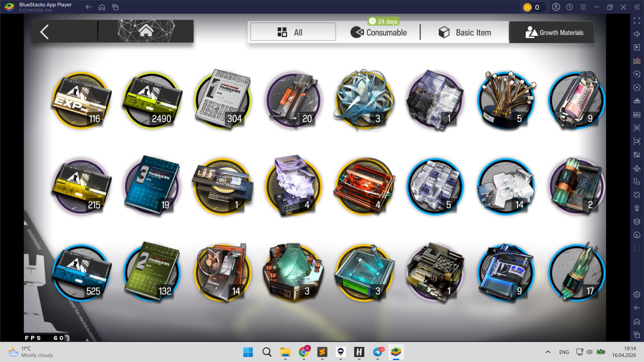Collapse the BlueStacks side toolbar
Screen dimensions: 644x362
637,7
